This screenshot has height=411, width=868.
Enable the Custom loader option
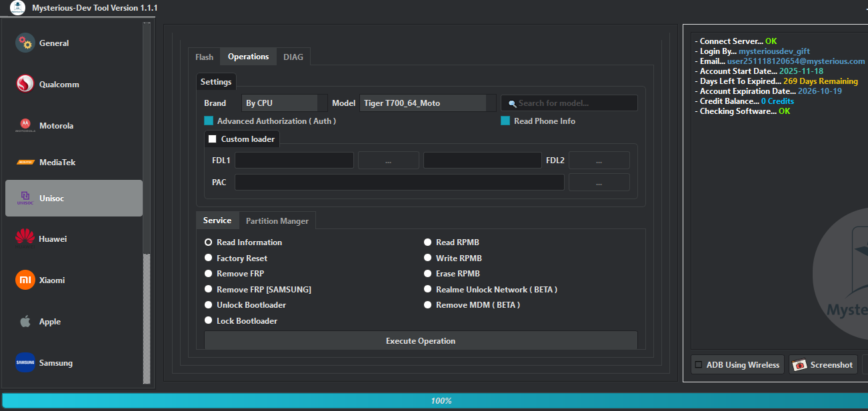click(x=213, y=139)
